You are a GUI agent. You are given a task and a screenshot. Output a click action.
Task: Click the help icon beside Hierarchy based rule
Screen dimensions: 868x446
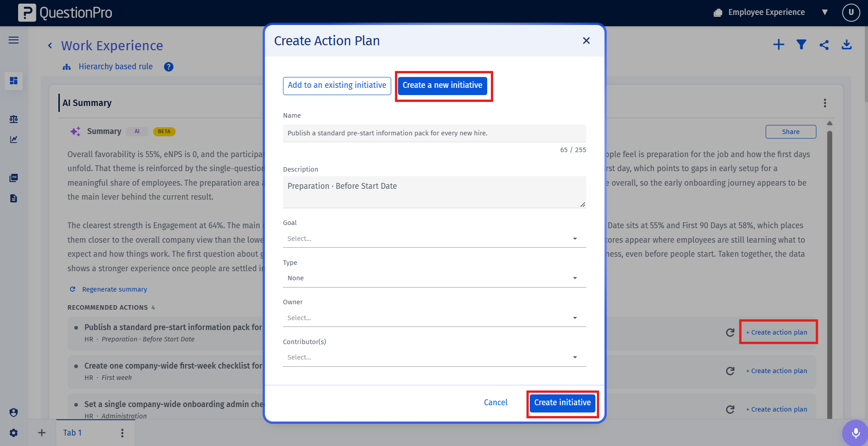[168, 67]
